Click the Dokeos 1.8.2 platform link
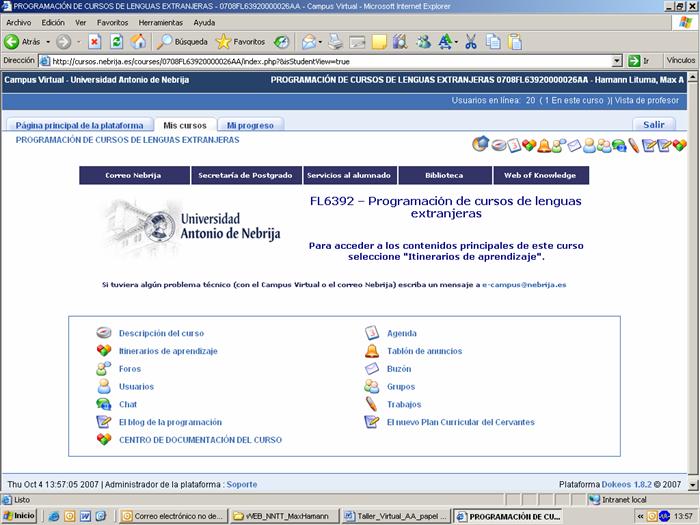This screenshot has width=700, height=525. coord(626,484)
